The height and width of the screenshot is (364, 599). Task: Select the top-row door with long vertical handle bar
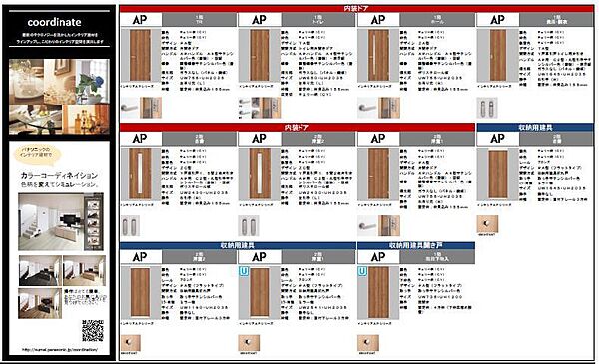[x=378, y=56]
